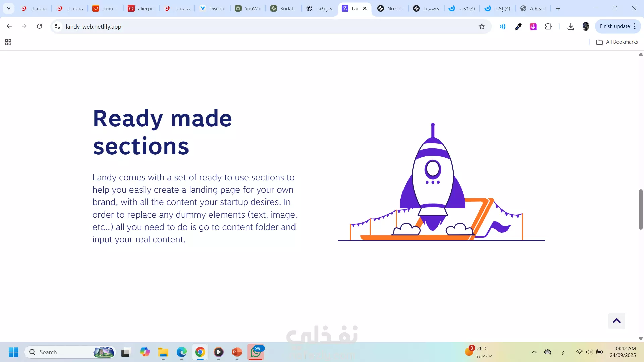The height and width of the screenshot is (362, 644).
Task: Expand the tab search dropdown
Action: pyautogui.click(x=9, y=8)
